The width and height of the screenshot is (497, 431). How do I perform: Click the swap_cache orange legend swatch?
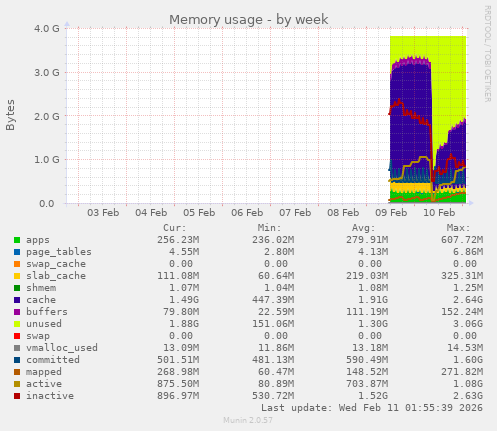tap(17, 264)
